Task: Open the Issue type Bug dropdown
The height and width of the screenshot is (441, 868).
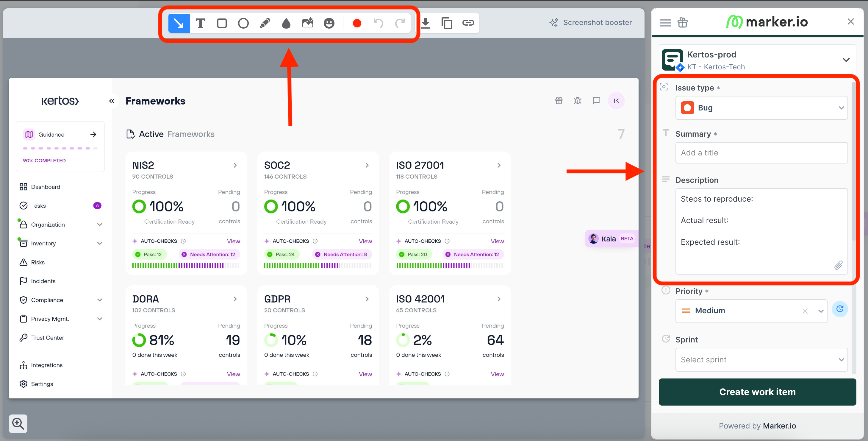Action: pyautogui.click(x=761, y=108)
